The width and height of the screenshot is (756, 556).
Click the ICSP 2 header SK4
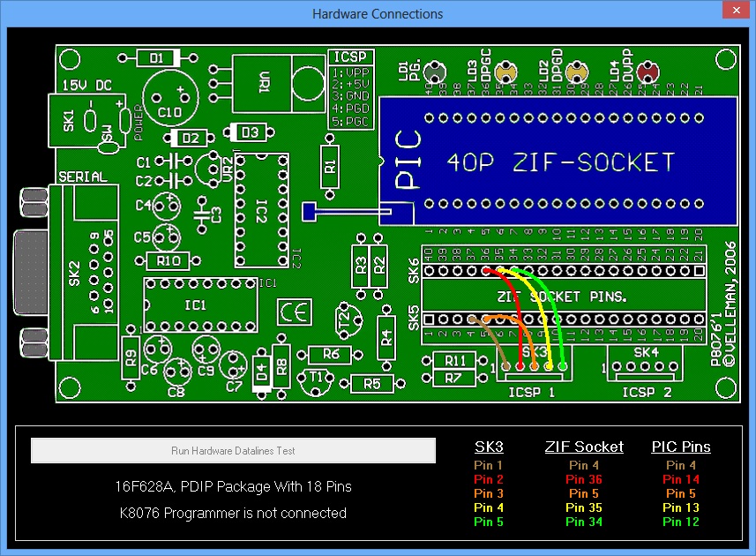pos(646,364)
